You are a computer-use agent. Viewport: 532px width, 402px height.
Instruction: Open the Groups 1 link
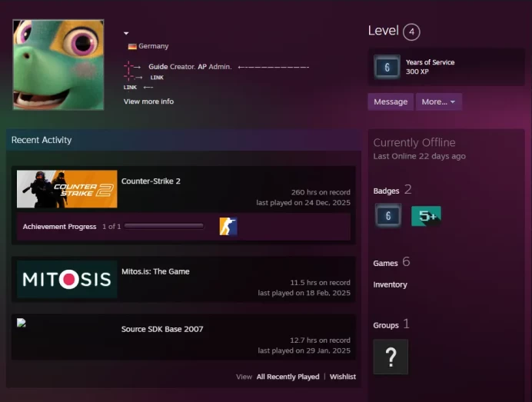point(391,324)
